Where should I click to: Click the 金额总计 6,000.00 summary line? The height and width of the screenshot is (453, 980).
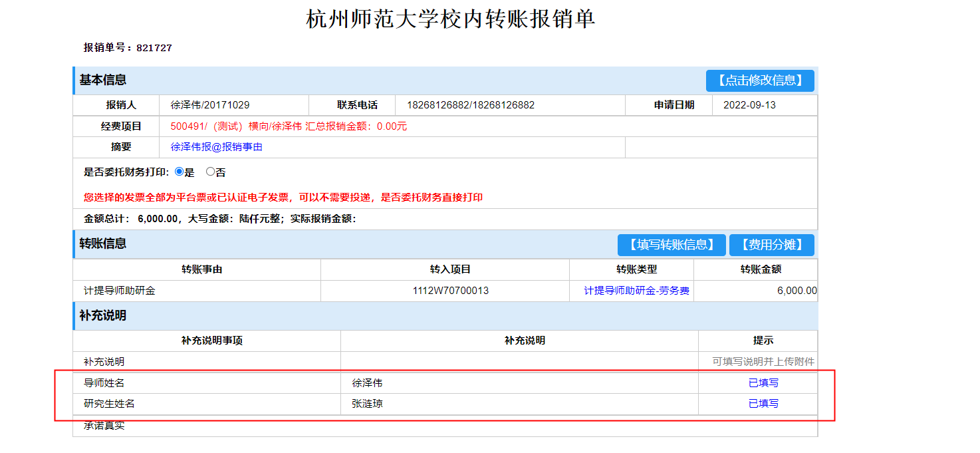(220, 219)
